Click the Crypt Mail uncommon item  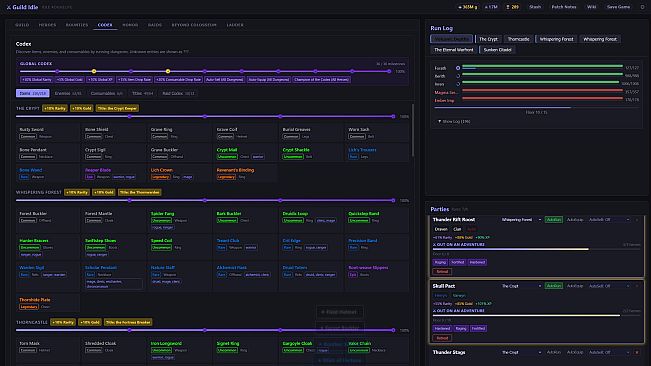click(x=245, y=153)
